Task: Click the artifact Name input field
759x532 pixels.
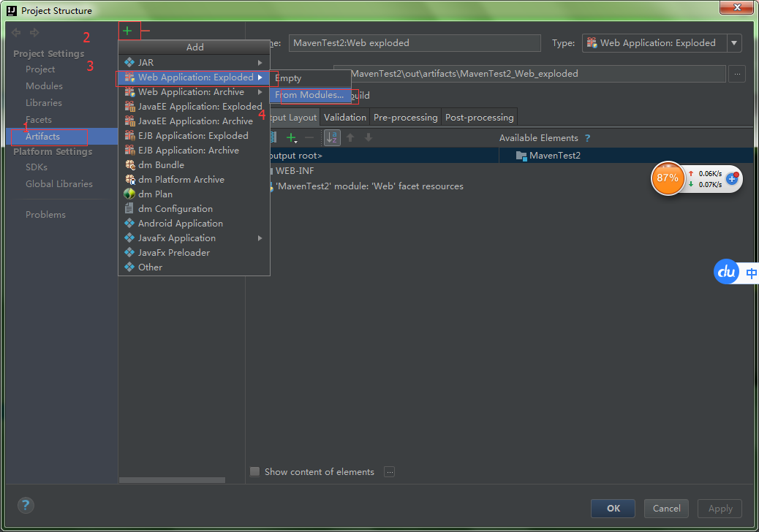Action: [415, 43]
